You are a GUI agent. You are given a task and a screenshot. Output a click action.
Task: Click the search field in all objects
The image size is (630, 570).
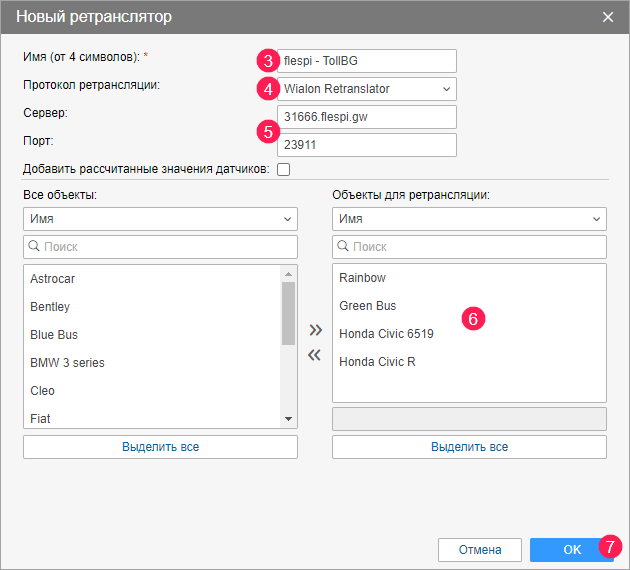pyautogui.click(x=160, y=246)
